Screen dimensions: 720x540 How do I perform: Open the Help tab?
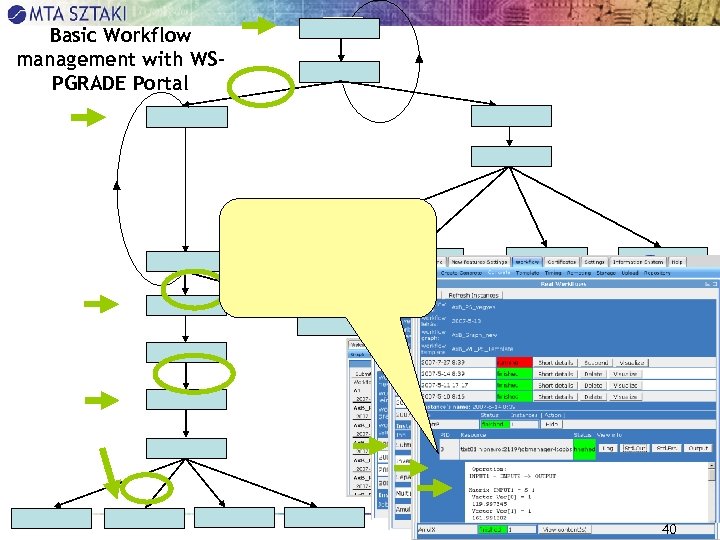coord(676,262)
